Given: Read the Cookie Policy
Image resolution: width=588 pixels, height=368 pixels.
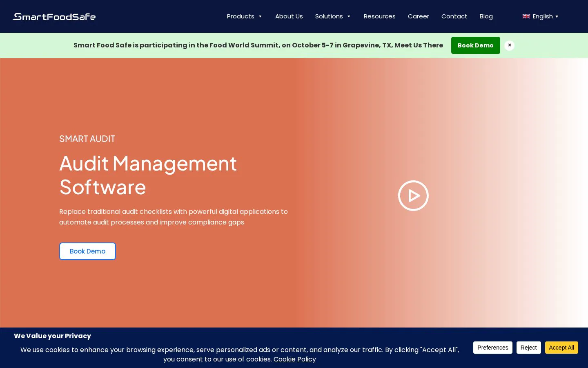Looking at the screenshot, I should pyautogui.click(x=294, y=359).
